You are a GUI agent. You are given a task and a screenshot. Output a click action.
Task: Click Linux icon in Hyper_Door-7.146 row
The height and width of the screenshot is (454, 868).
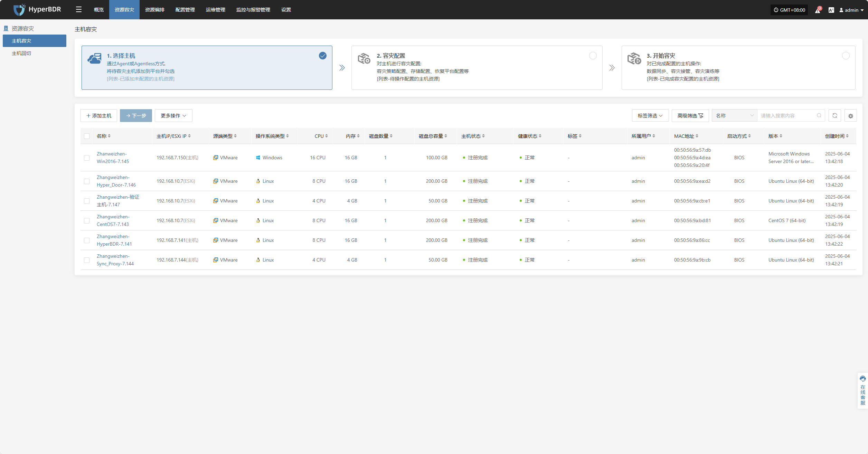coord(258,181)
